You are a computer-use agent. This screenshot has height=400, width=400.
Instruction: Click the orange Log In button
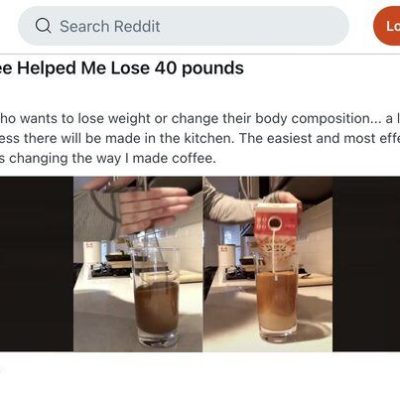pyautogui.click(x=387, y=26)
